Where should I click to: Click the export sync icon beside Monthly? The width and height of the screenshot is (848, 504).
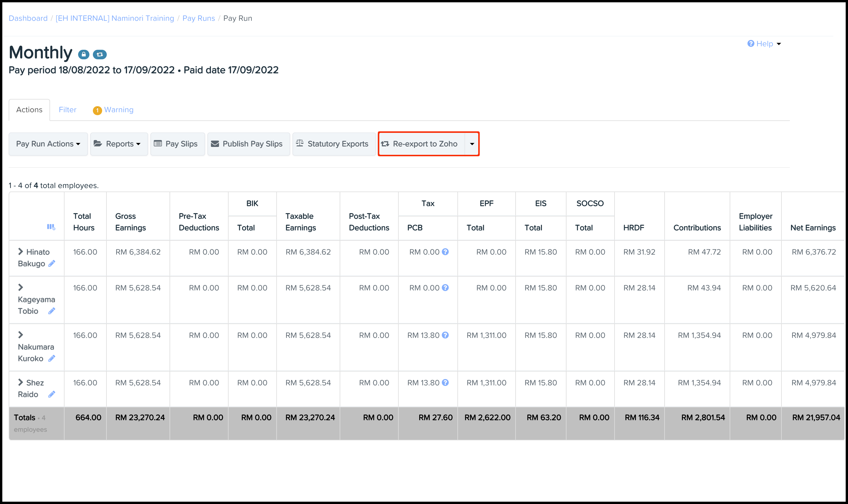pyautogui.click(x=100, y=54)
